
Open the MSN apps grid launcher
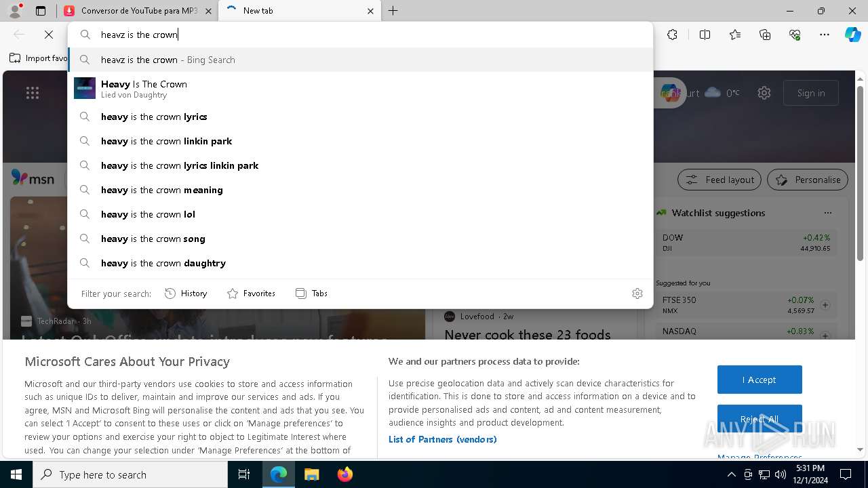pyautogui.click(x=33, y=93)
